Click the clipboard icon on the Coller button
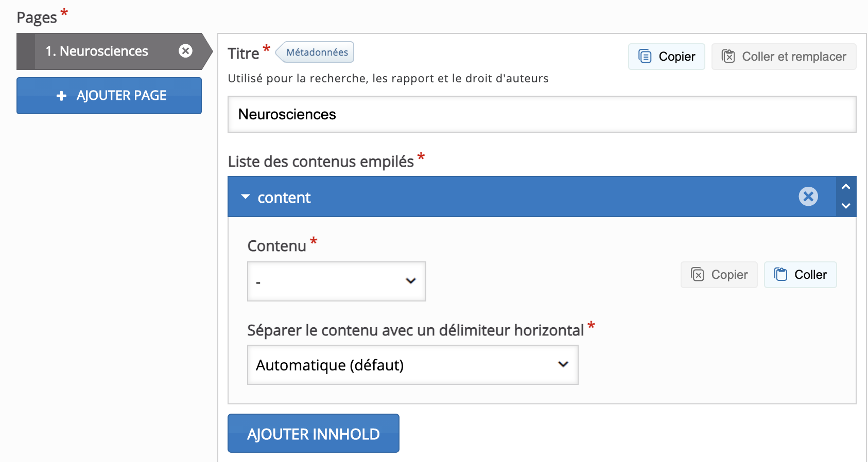This screenshot has height=462, width=868. coord(780,274)
